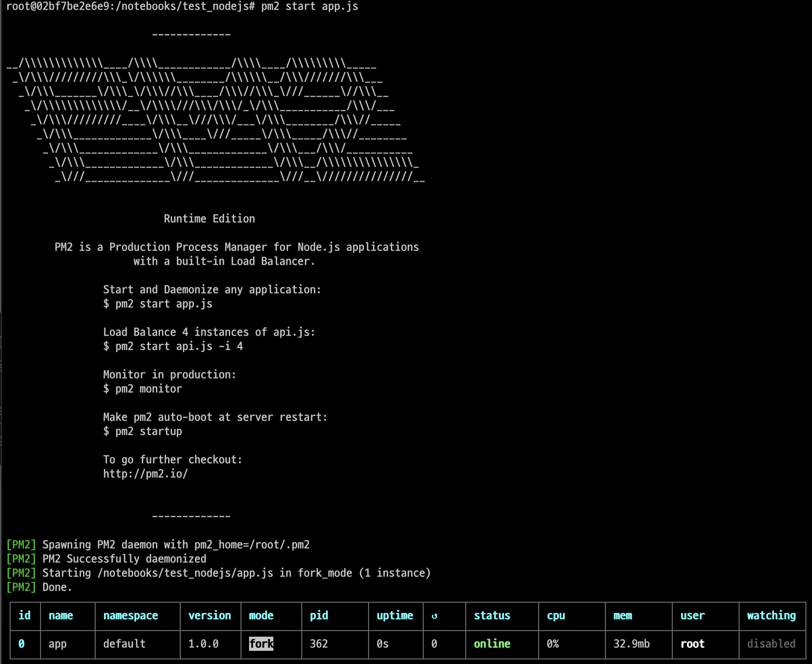Click 'Monitor in production:' text

[170, 375]
